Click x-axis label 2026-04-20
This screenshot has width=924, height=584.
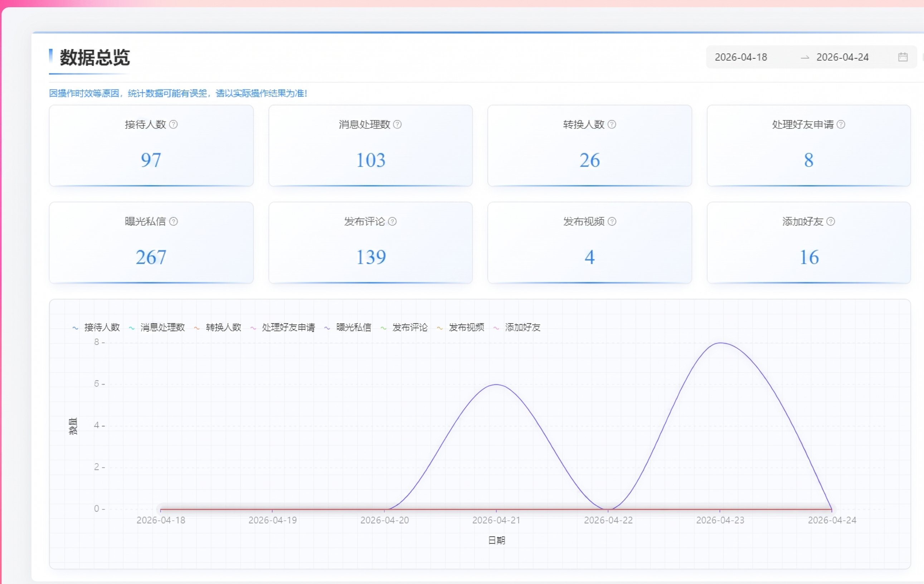[x=384, y=520]
